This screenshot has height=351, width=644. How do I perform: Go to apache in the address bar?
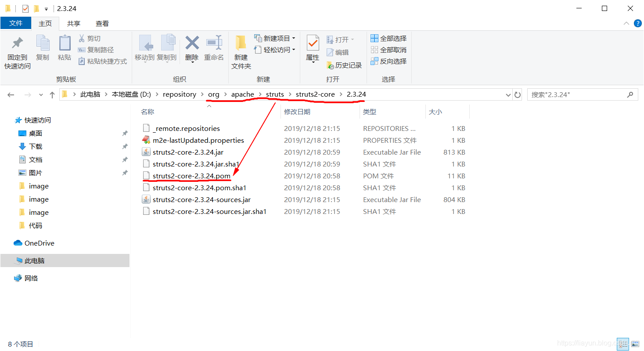[243, 94]
